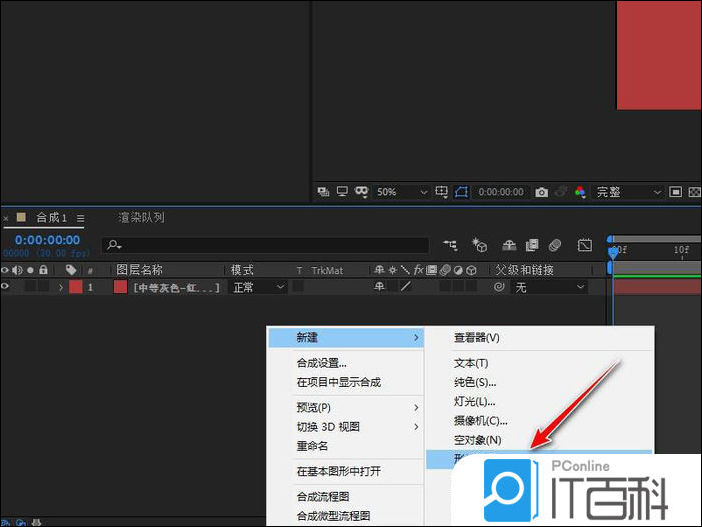702x527 pixels.
Task: Open the 合成1 panel menu icon
Action: click(x=81, y=219)
